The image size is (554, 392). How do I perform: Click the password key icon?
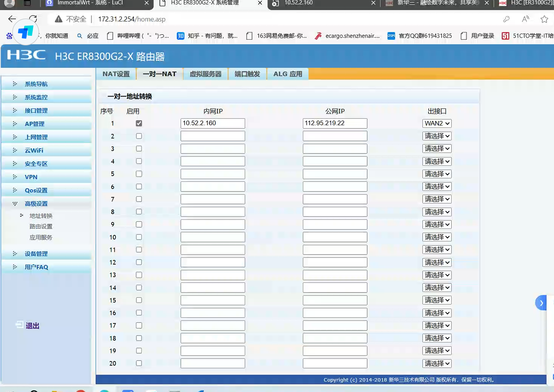point(506,19)
